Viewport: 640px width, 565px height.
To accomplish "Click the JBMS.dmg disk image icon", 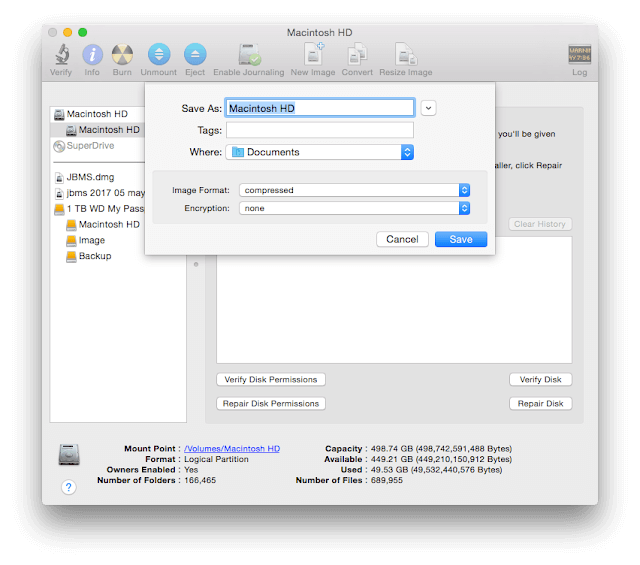I will click(x=59, y=178).
